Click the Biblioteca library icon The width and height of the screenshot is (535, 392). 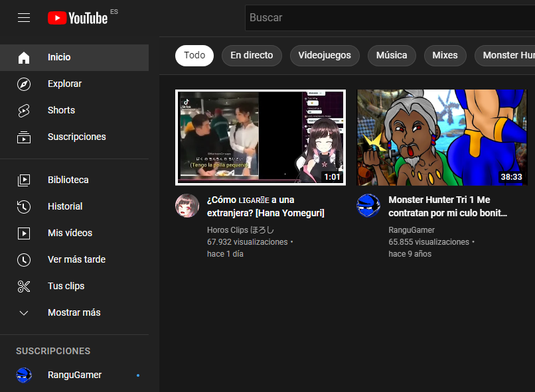[x=24, y=180]
